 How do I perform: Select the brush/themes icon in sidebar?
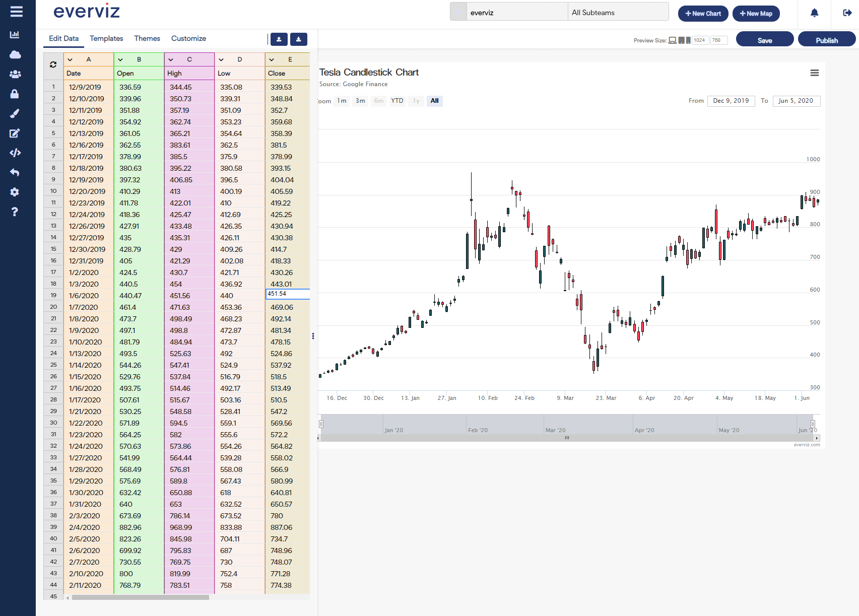pyautogui.click(x=15, y=113)
